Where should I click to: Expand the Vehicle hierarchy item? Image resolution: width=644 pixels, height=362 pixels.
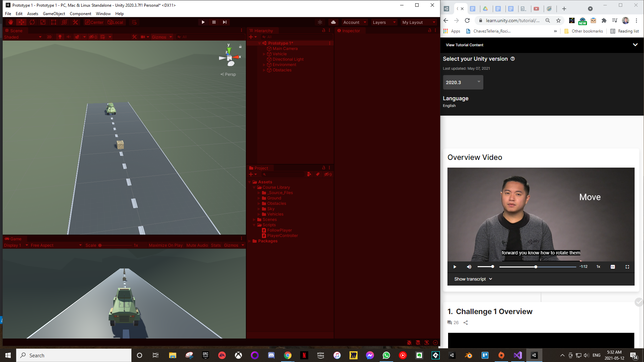[x=264, y=54]
